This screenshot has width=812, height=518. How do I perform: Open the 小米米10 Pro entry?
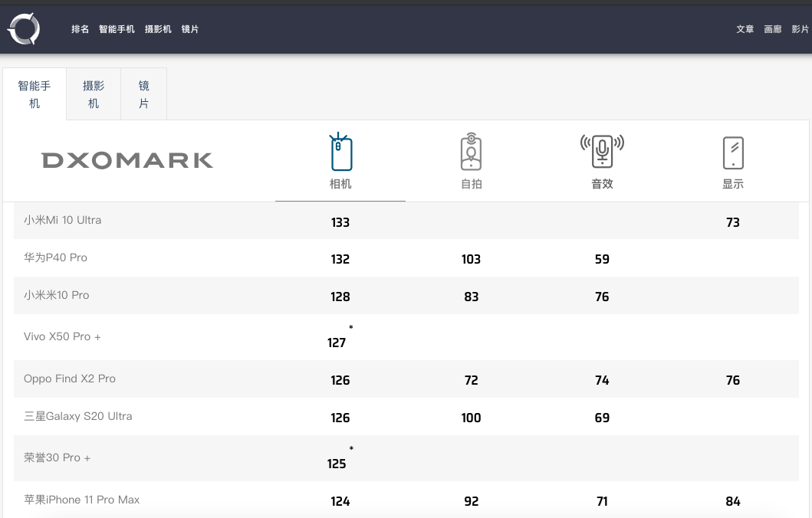[57, 295]
